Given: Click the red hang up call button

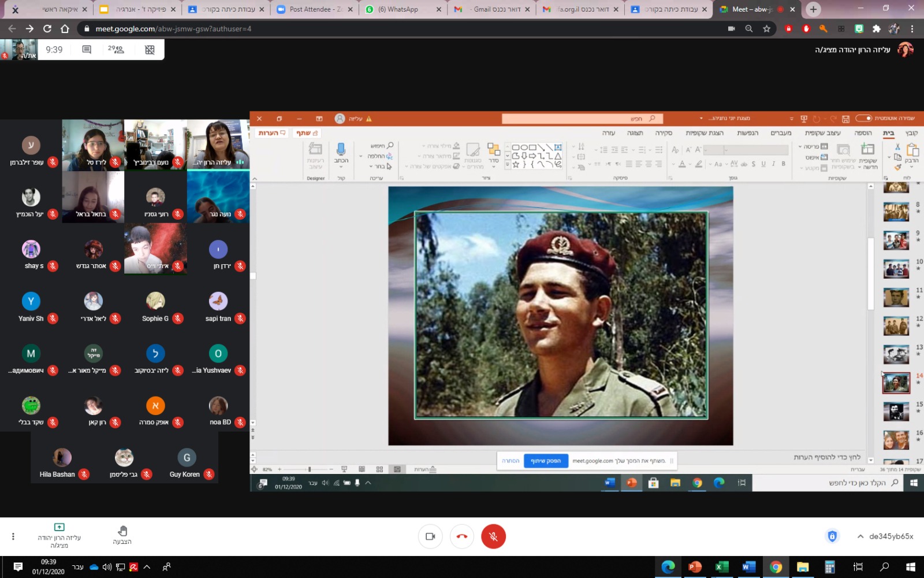Looking at the screenshot, I should click(x=462, y=536).
